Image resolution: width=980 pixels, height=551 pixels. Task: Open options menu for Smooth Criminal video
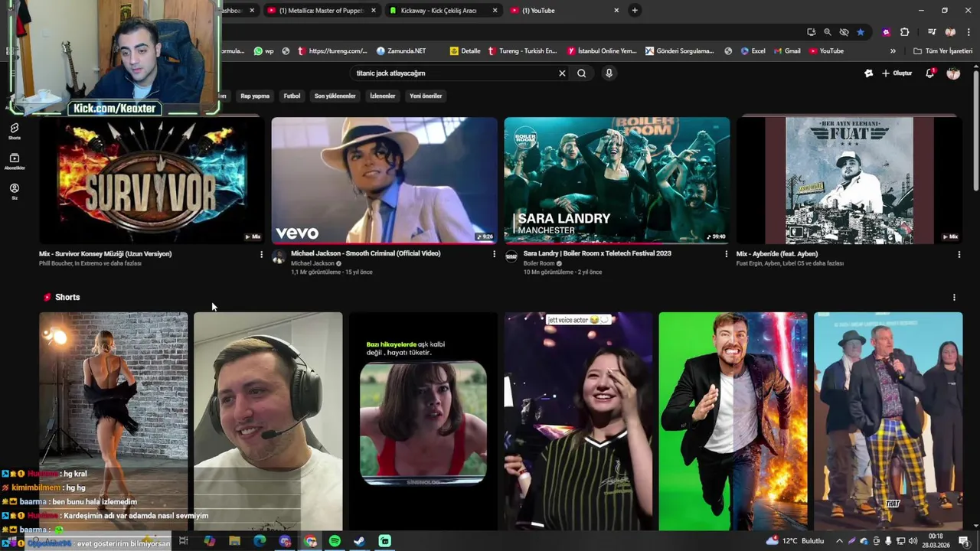tap(494, 255)
